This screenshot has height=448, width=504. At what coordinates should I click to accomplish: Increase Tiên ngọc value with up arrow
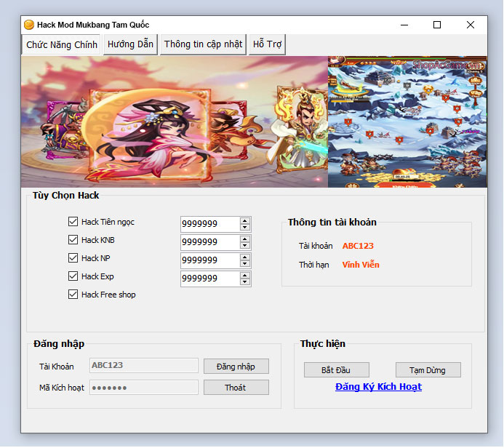coord(245,220)
